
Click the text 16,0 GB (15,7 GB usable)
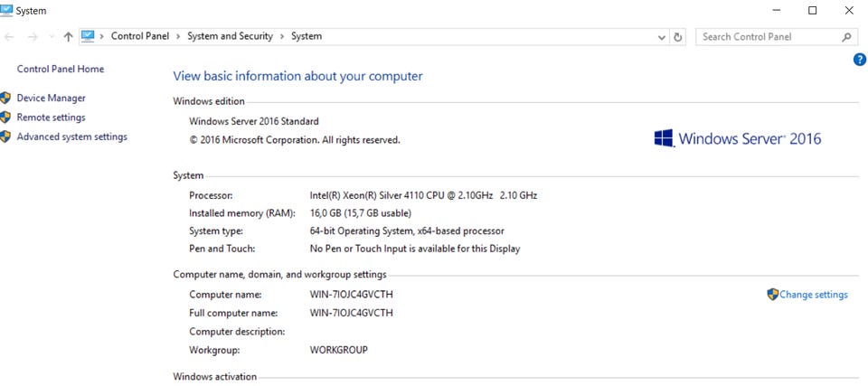click(361, 213)
